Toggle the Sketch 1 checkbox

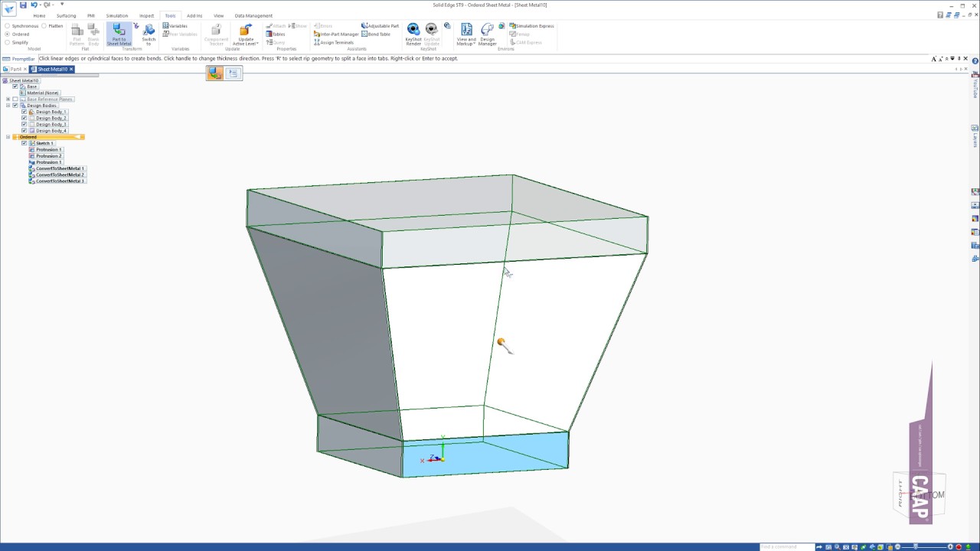pyautogui.click(x=24, y=143)
